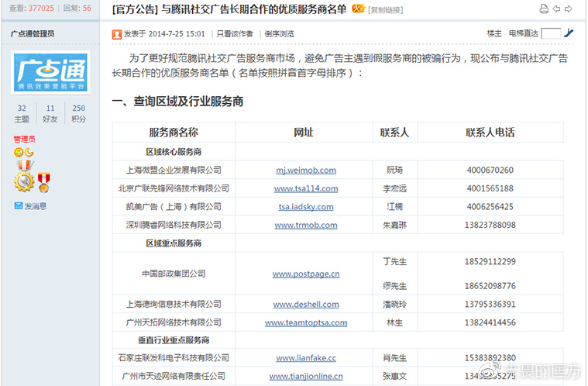Click the author avatar icon beside 发表于

point(117,34)
